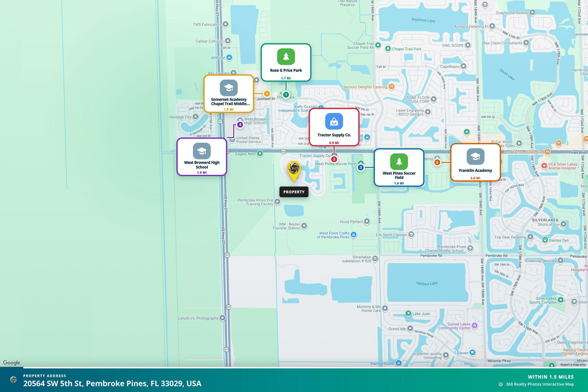The width and height of the screenshot is (588, 392).
Task: Click the yellow 360 property pin
Action: [294, 171]
